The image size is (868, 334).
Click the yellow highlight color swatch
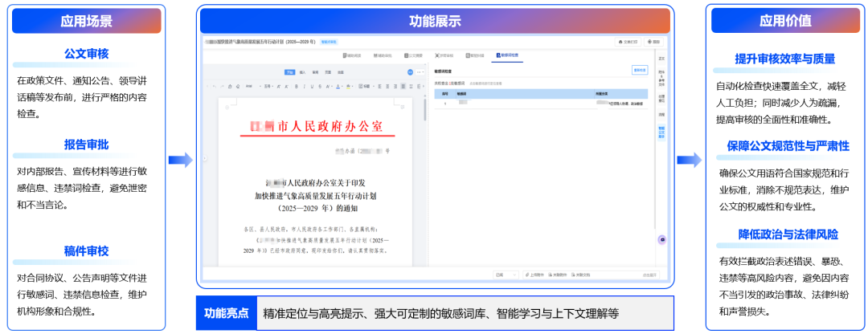348,86
